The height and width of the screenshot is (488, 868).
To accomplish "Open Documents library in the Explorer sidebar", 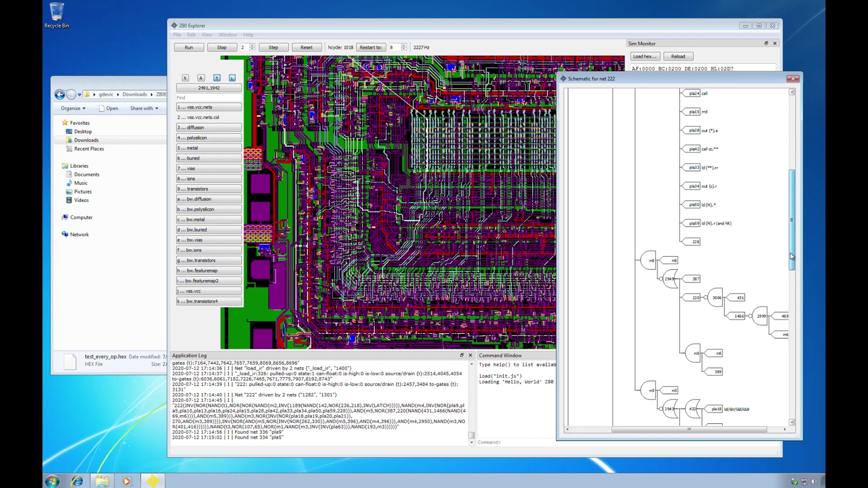I will [87, 174].
